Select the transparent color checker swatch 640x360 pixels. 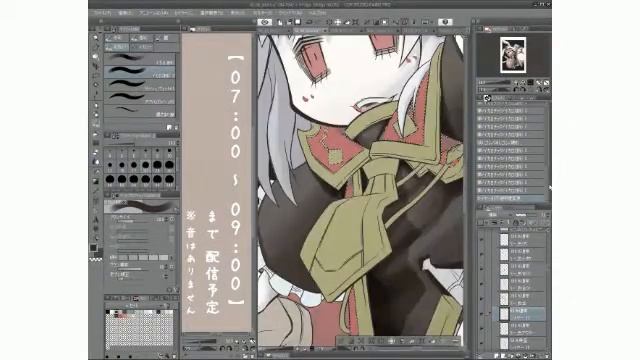(x=96, y=259)
